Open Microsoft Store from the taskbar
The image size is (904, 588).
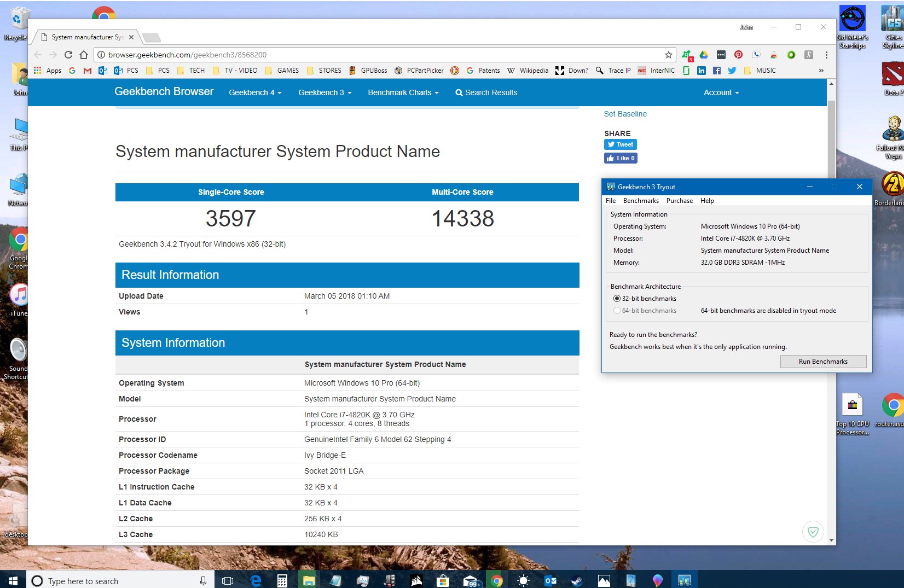443,580
